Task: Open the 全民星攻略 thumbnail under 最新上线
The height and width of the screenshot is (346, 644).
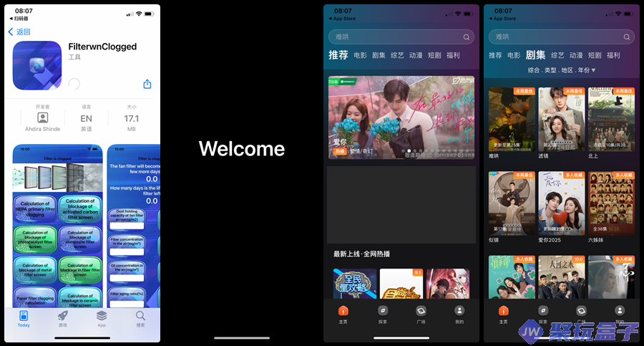Action: click(x=355, y=284)
